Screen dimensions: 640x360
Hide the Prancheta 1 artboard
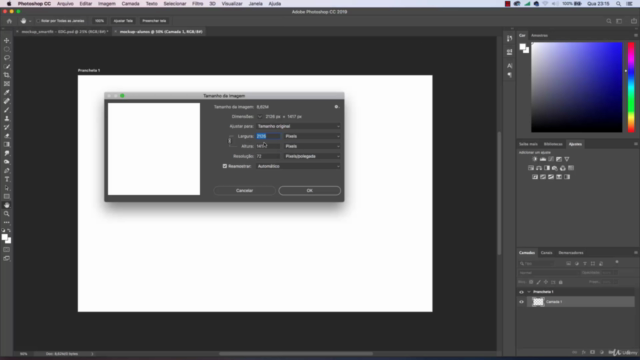pos(521,292)
